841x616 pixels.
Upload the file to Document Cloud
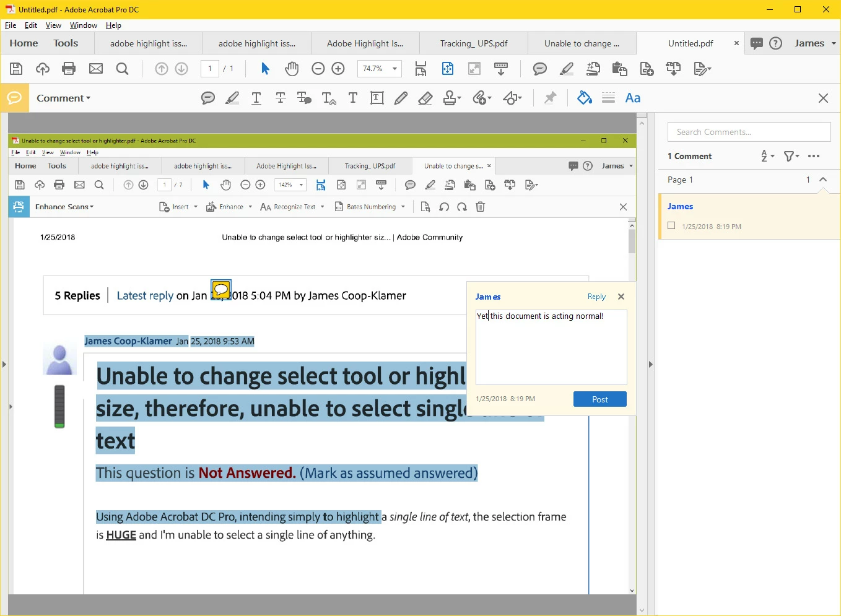click(x=43, y=69)
